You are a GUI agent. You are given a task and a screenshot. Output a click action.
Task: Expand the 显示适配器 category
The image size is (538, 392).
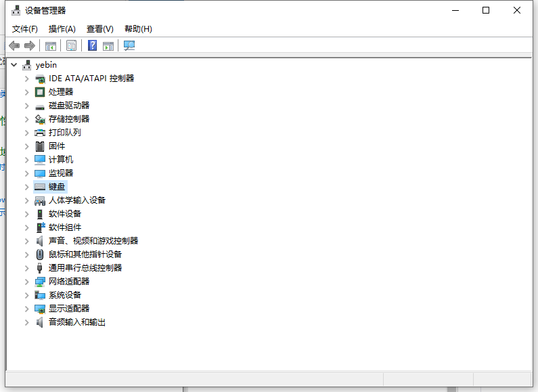click(27, 309)
